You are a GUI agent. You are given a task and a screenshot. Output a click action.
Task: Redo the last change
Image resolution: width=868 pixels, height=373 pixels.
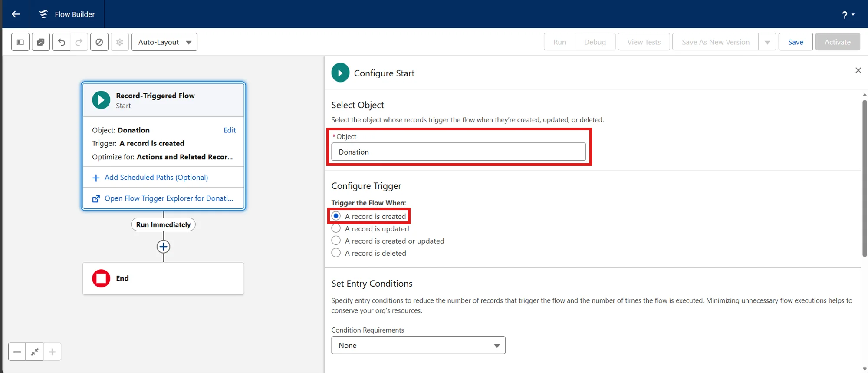point(79,42)
